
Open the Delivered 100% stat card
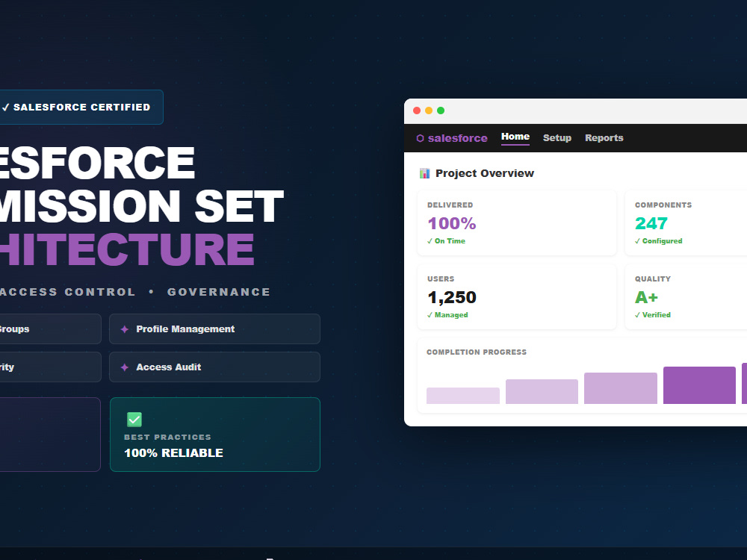[517, 223]
